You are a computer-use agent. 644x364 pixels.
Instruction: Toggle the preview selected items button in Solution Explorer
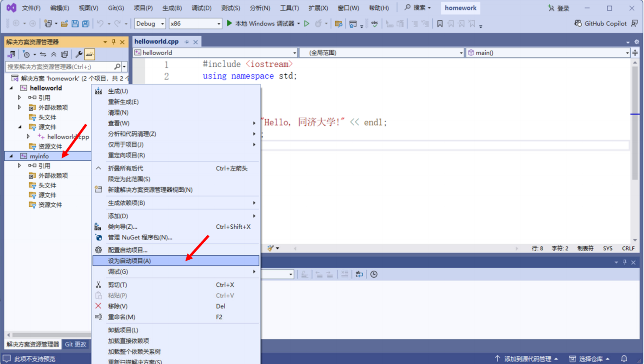90,54
